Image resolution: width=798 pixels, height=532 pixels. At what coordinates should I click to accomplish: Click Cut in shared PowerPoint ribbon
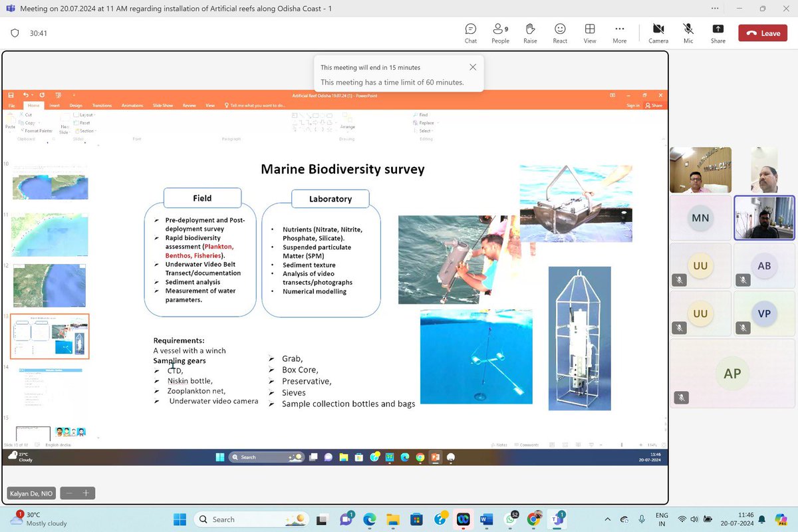[27, 114]
